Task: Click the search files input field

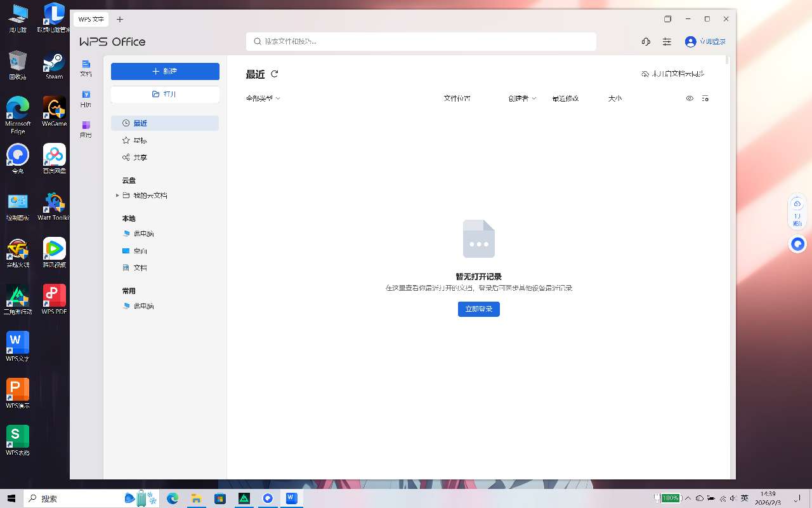Action: (x=421, y=41)
